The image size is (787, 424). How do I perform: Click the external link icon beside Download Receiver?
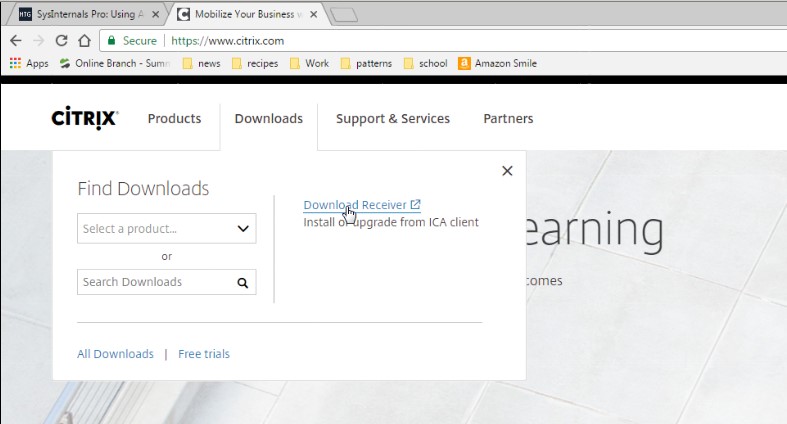[415, 204]
